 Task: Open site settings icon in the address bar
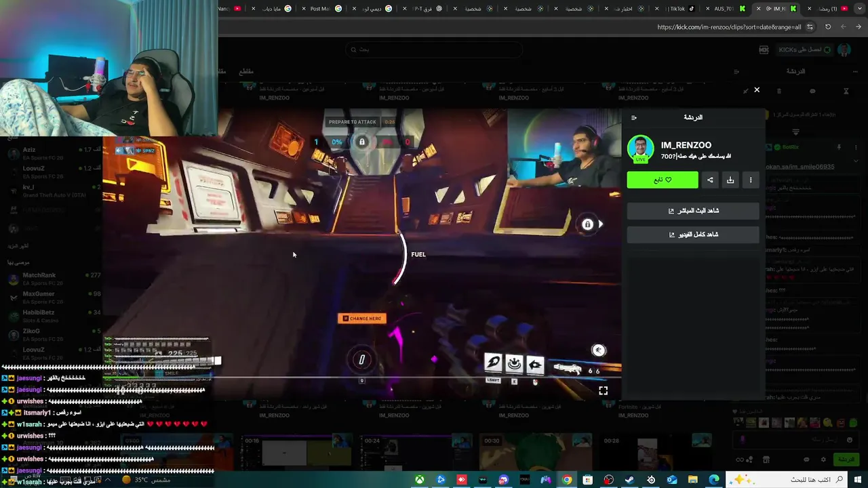pyautogui.click(x=810, y=27)
